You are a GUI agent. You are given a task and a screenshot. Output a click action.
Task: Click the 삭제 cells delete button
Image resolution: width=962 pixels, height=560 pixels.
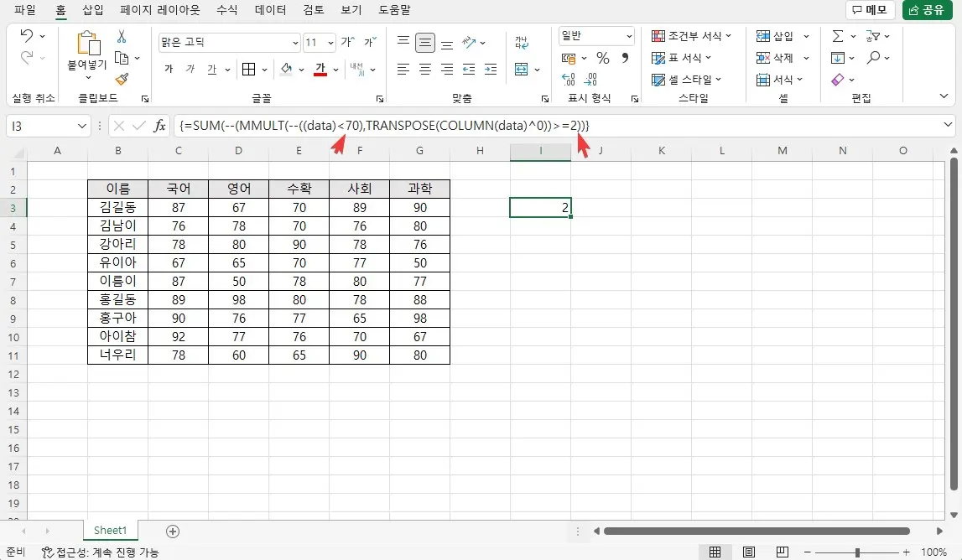(775, 58)
